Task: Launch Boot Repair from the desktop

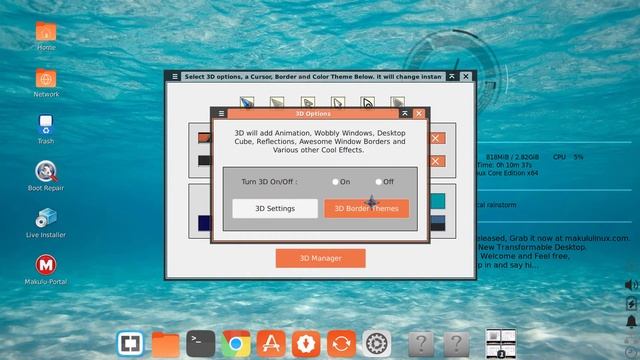Action: [46, 176]
